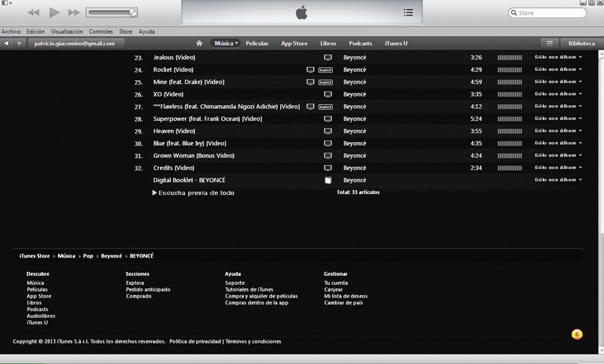Screen dimensions: 604x364
Task: Open the Up Next list icon
Action: (408, 12)
